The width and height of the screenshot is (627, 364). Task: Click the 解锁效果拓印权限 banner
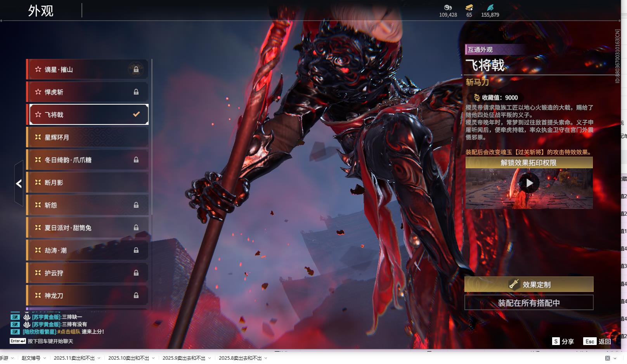point(529,163)
